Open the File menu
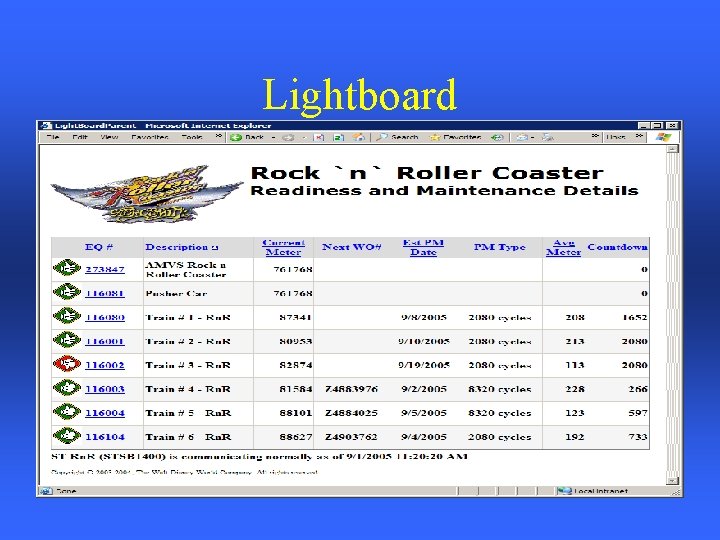 click(53, 137)
